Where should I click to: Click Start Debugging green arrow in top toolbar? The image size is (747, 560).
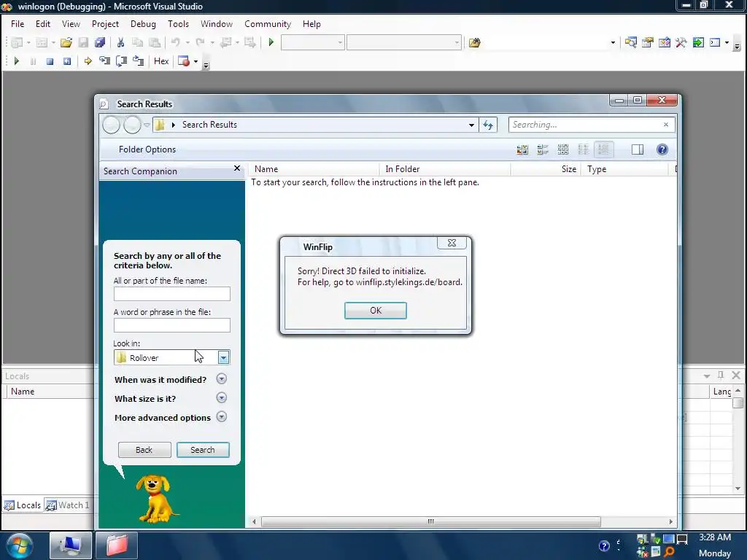[x=271, y=42]
